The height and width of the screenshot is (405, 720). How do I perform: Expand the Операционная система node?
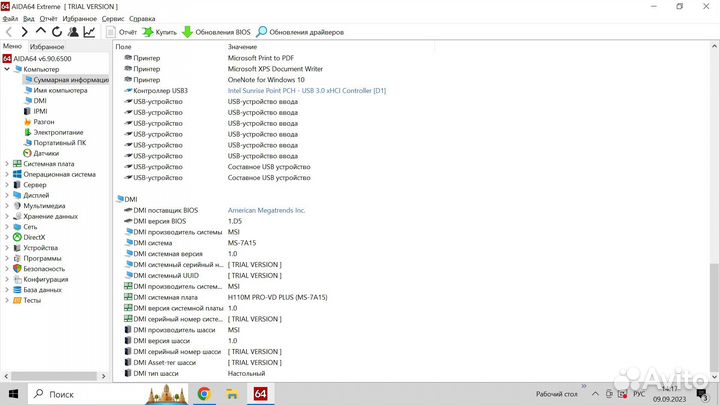pyautogui.click(x=7, y=174)
